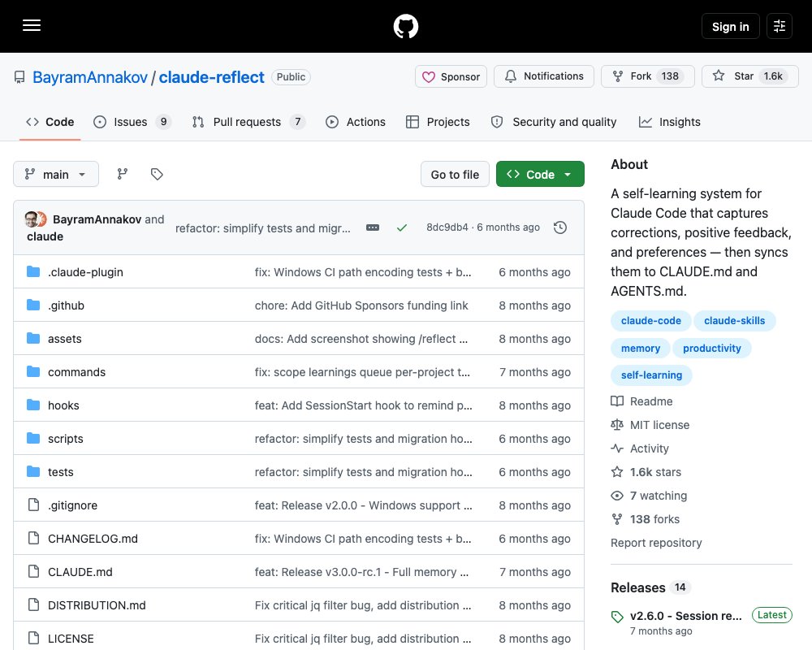Open the Actions tab
Viewport: 812px width, 650px height.
[356, 122]
